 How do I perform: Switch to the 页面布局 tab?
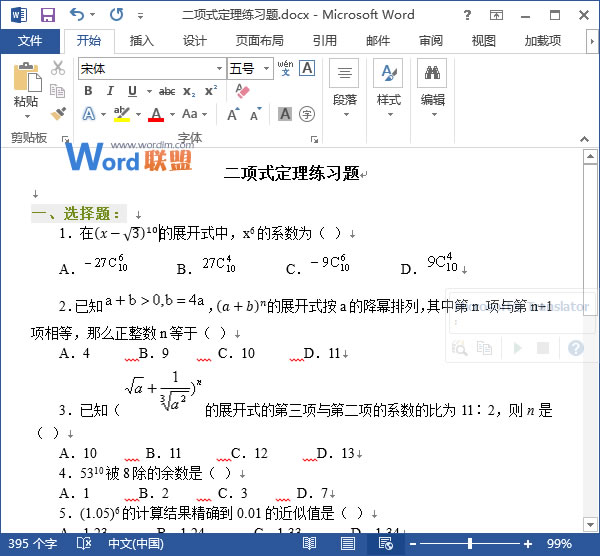[x=259, y=41]
